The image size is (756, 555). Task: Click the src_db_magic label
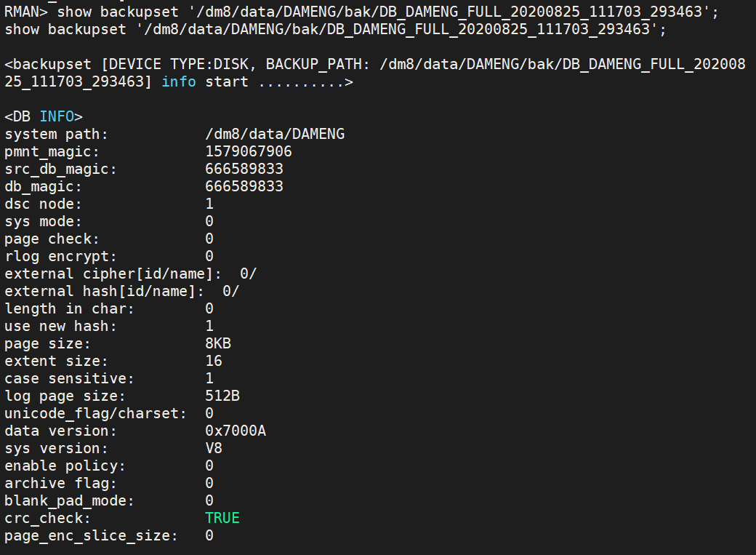[x=60, y=169]
